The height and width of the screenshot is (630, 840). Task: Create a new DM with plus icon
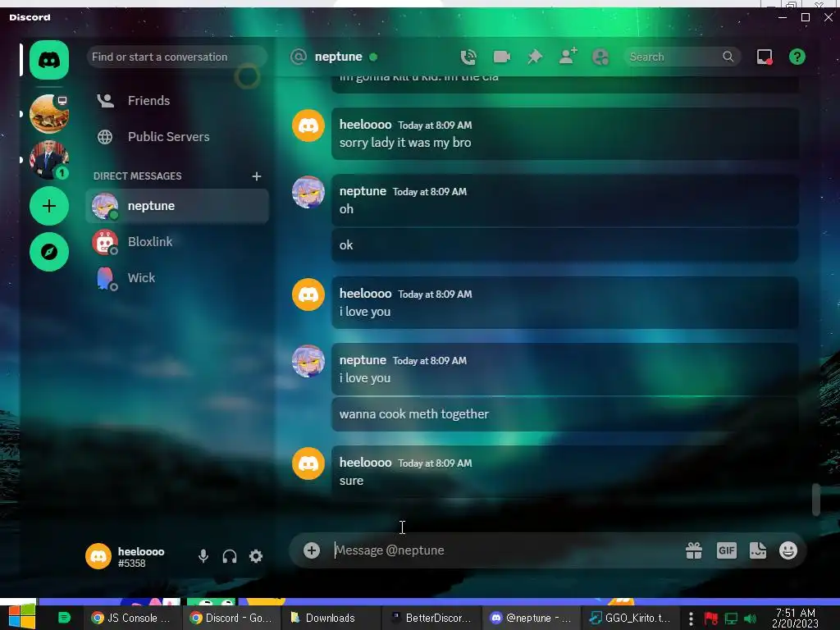point(257,176)
